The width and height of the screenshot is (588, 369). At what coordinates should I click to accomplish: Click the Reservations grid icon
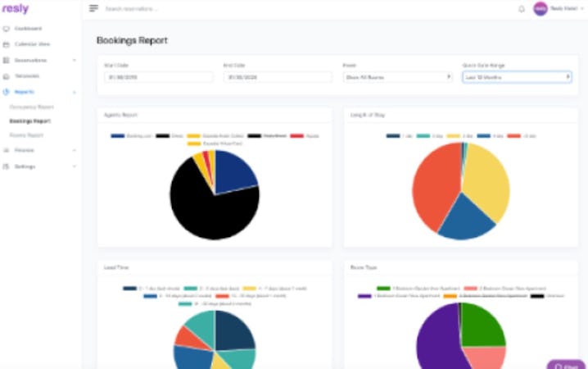6,60
